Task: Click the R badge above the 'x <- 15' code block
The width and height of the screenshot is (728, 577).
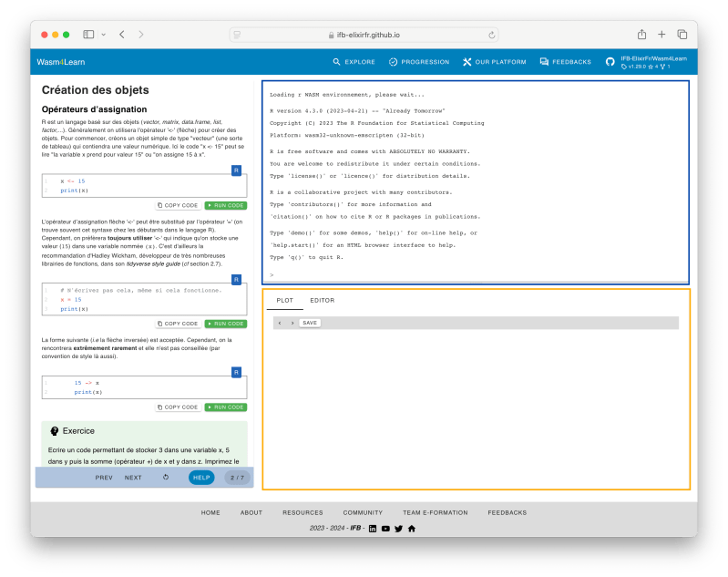Action: (x=236, y=170)
